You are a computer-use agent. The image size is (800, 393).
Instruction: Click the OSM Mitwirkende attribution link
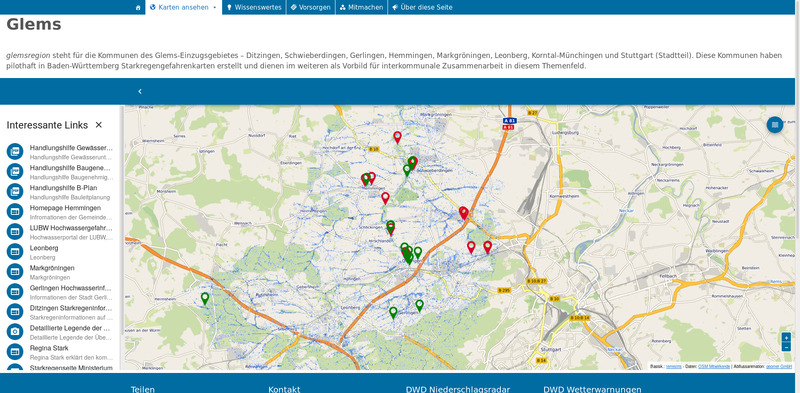[714, 366]
